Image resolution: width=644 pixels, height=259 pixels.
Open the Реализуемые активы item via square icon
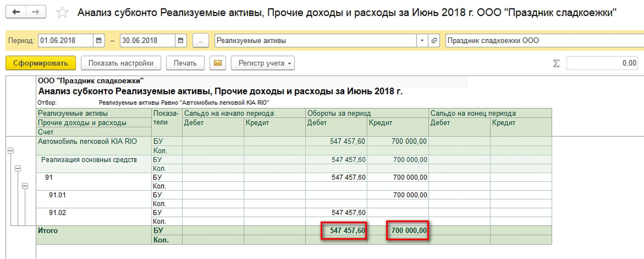click(435, 40)
